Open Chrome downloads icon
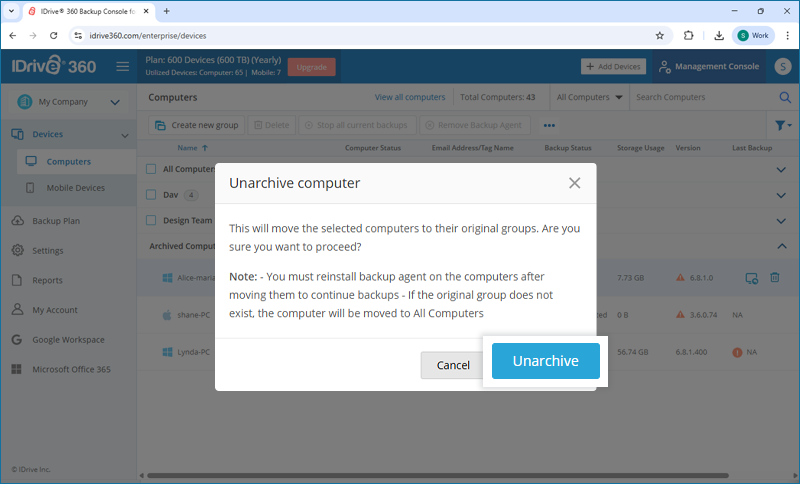Viewport: 800px width, 484px height. (x=718, y=36)
